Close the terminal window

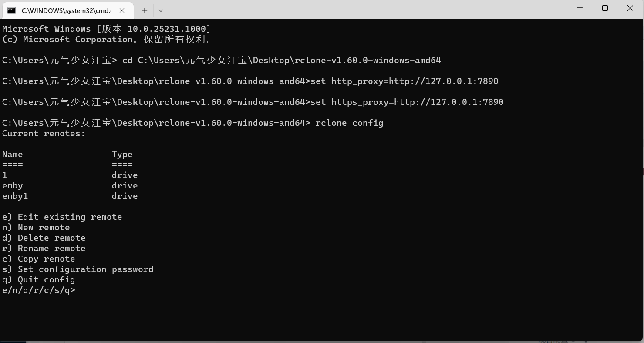[x=630, y=8]
